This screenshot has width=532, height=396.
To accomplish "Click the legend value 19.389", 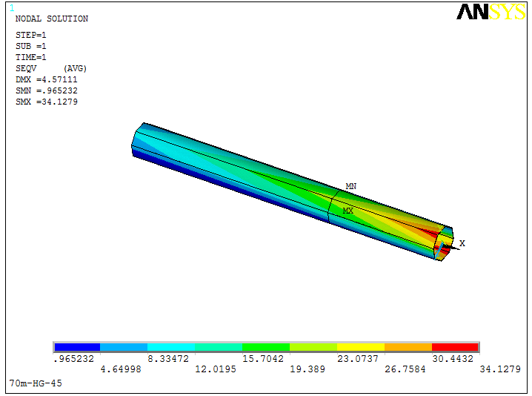I will coord(307,369).
